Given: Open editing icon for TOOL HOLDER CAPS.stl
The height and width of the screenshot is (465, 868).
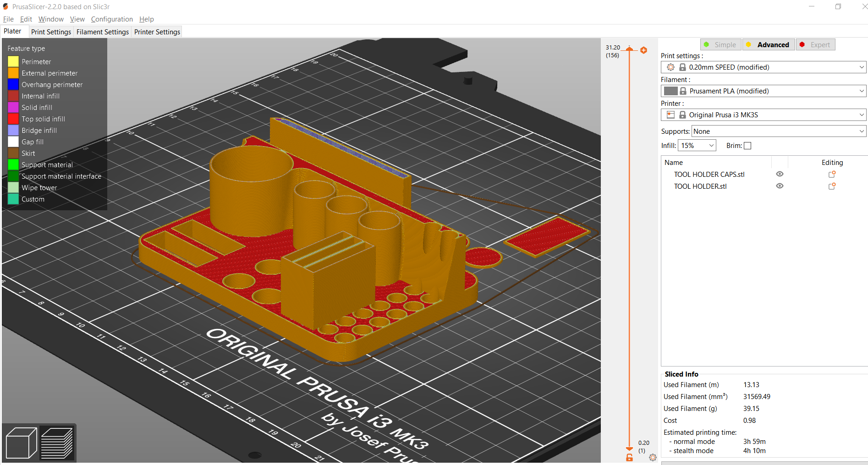Looking at the screenshot, I should pos(832,175).
